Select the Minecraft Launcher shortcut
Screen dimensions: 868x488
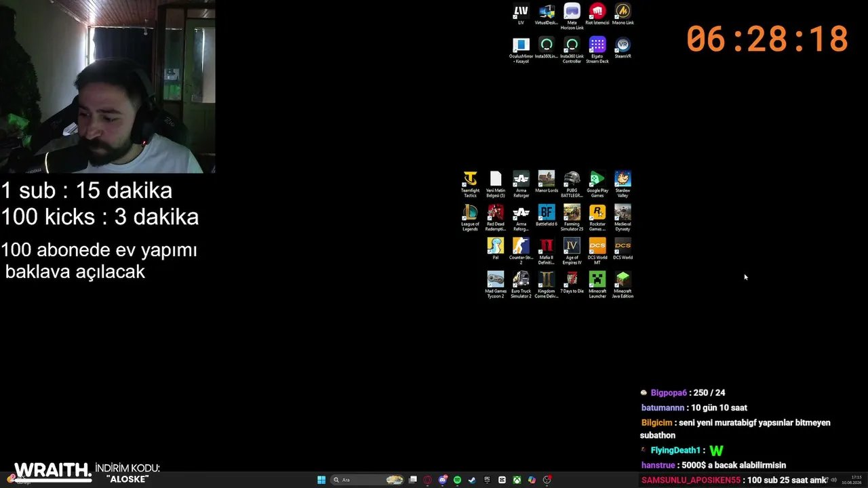[597, 285]
